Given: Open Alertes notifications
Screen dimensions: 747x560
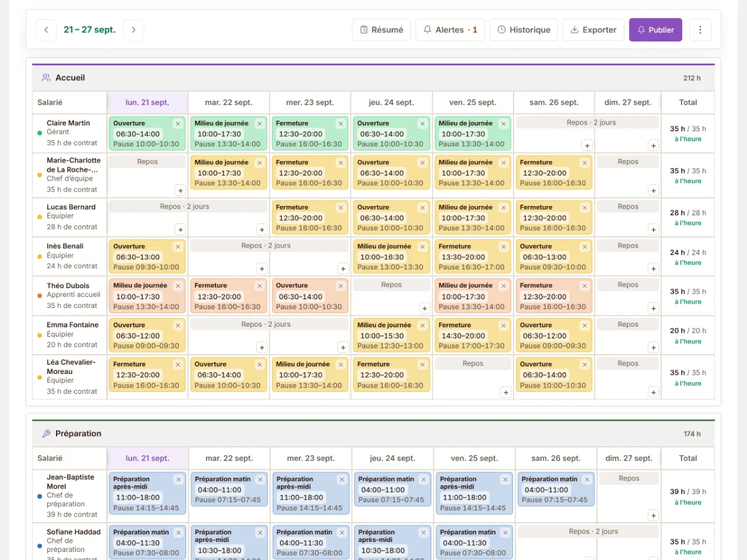Looking at the screenshot, I should [x=450, y=30].
